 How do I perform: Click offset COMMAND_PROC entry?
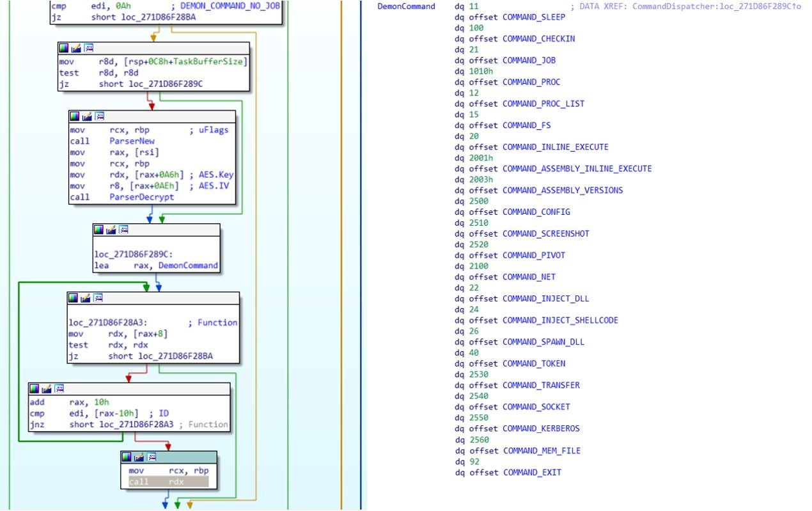(x=508, y=82)
